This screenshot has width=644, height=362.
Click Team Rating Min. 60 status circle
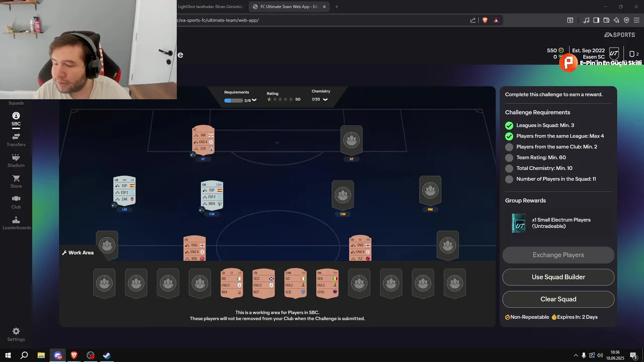509,158
